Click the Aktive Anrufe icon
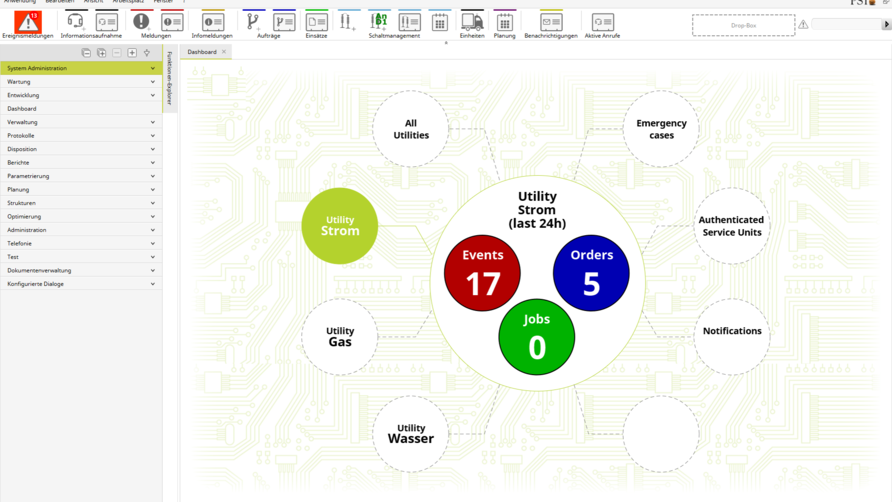 point(602,21)
